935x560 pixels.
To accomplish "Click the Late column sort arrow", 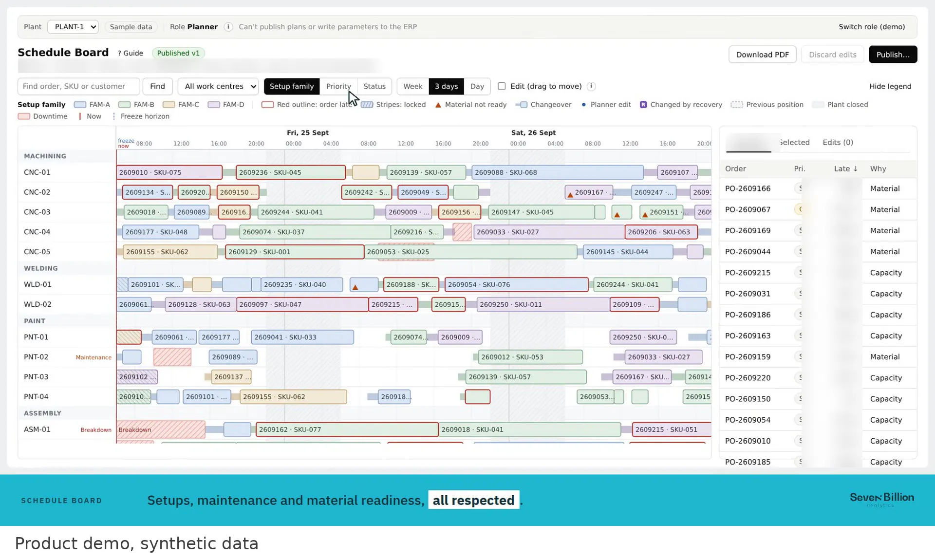I will (x=855, y=168).
